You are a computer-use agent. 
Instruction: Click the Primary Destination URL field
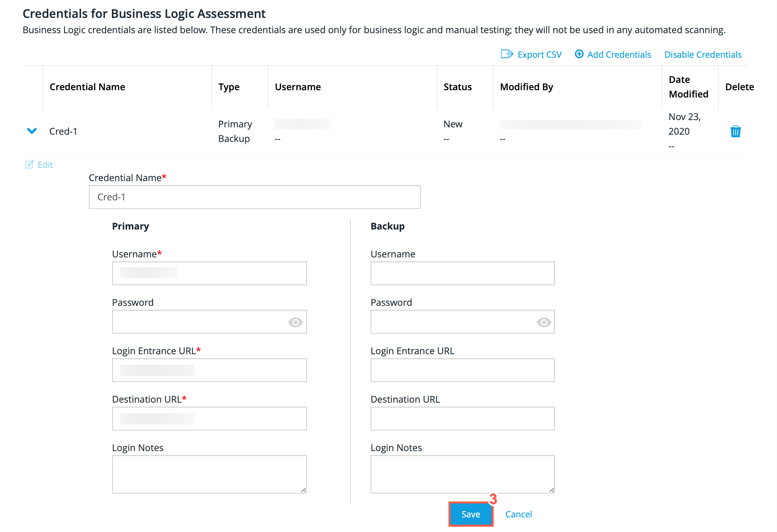(x=209, y=419)
